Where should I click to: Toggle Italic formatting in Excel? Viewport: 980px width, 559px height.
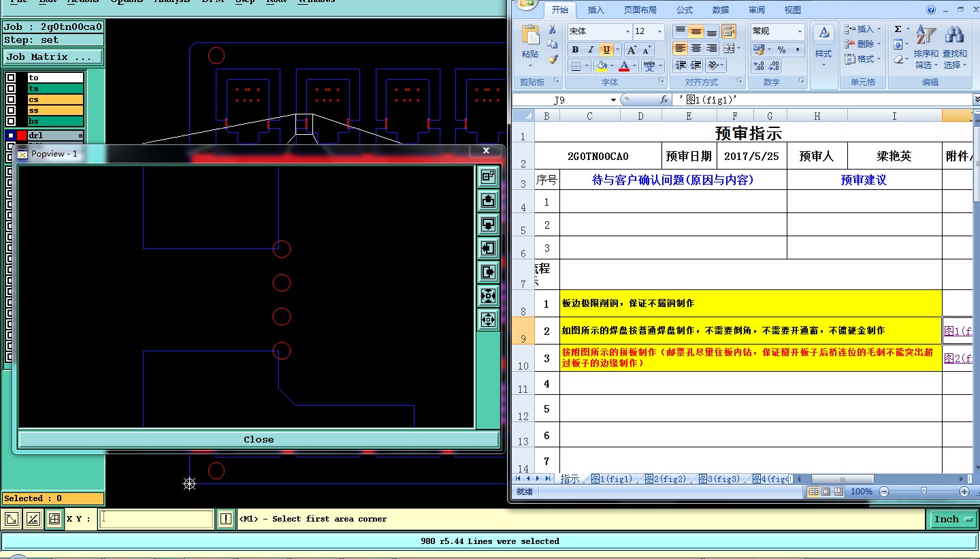coord(590,50)
